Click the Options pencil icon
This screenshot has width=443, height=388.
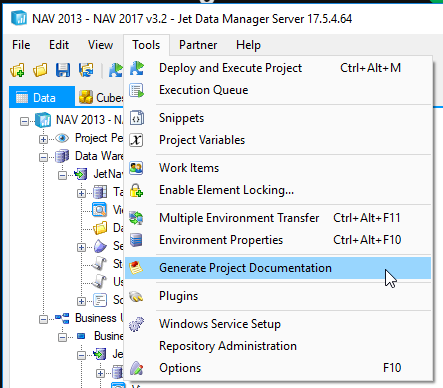click(x=137, y=368)
